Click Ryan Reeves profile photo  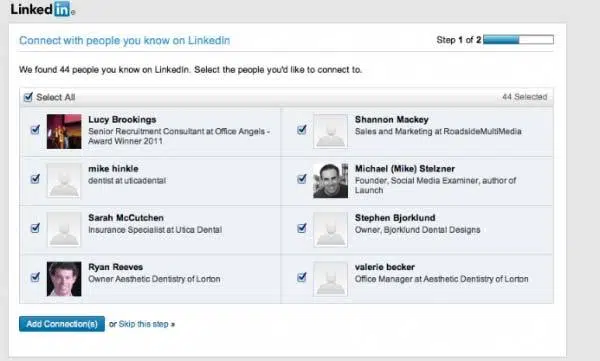(64, 279)
